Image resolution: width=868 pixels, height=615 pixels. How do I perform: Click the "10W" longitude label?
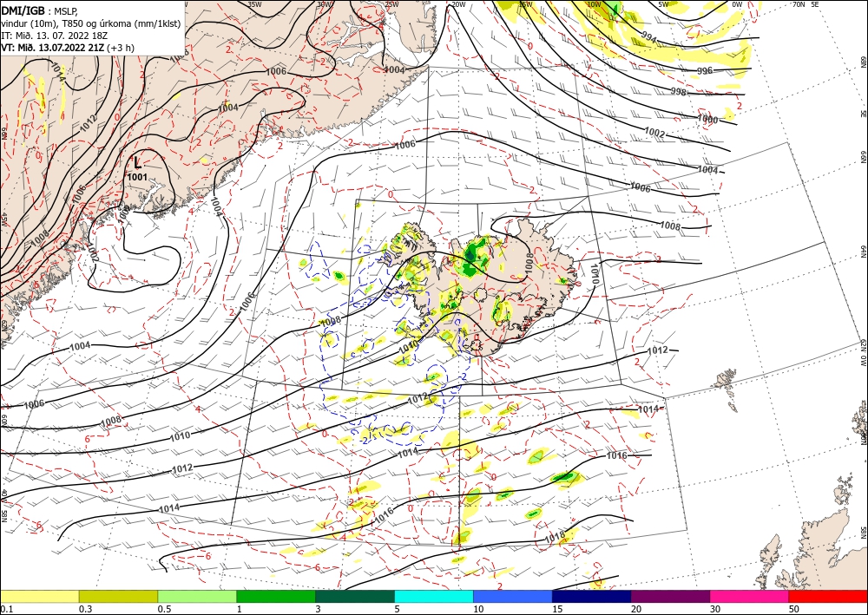pos(594,3)
